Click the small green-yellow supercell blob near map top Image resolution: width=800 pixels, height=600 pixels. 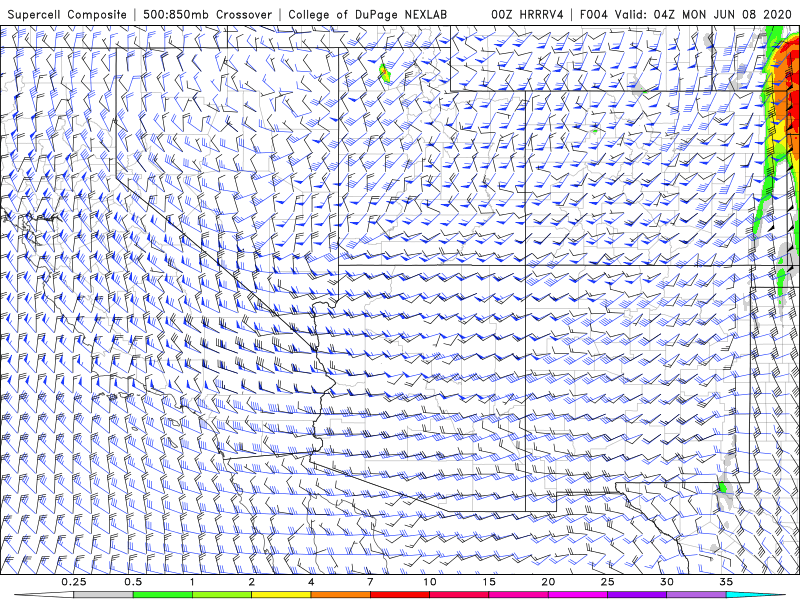tap(385, 73)
